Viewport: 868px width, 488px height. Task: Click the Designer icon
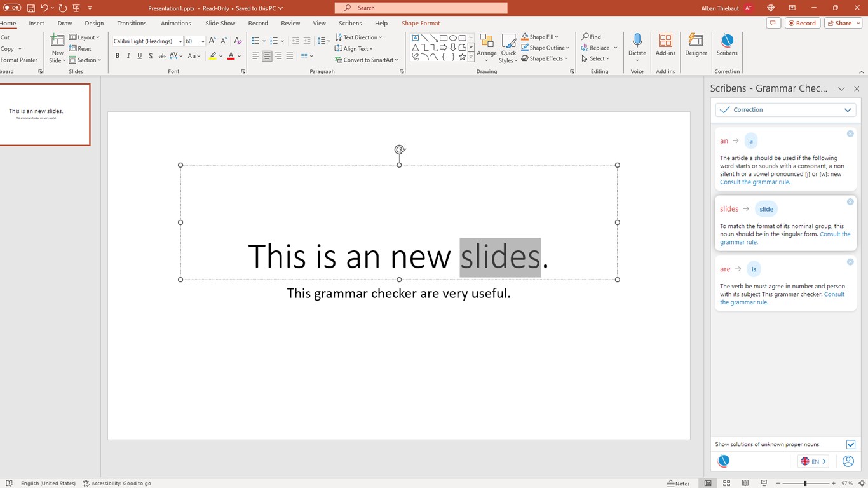tap(696, 44)
